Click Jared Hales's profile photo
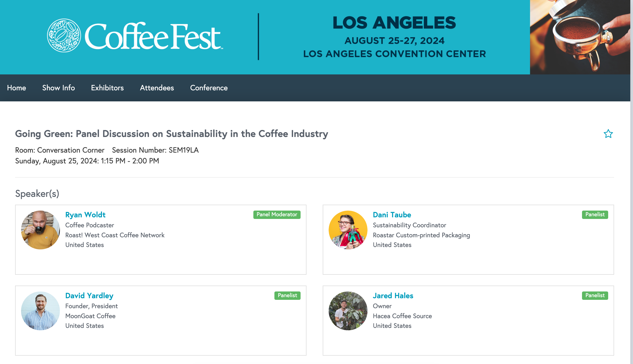 (x=348, y=311)
